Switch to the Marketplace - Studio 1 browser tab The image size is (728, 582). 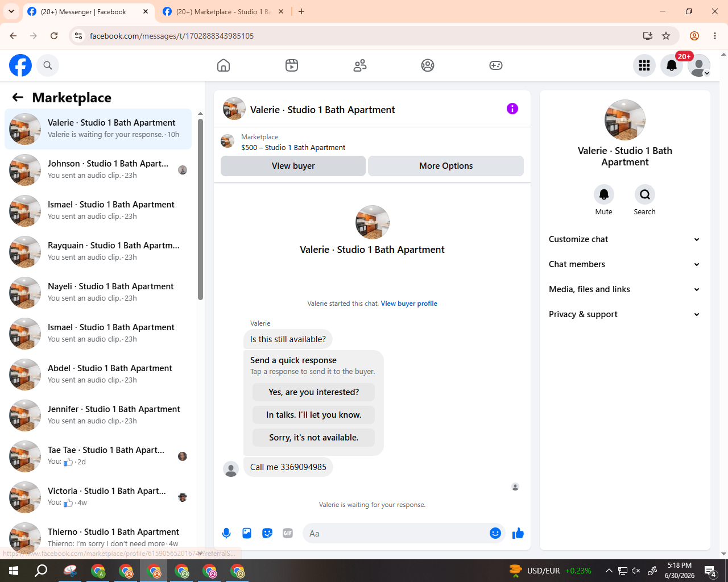pos(223,11)
